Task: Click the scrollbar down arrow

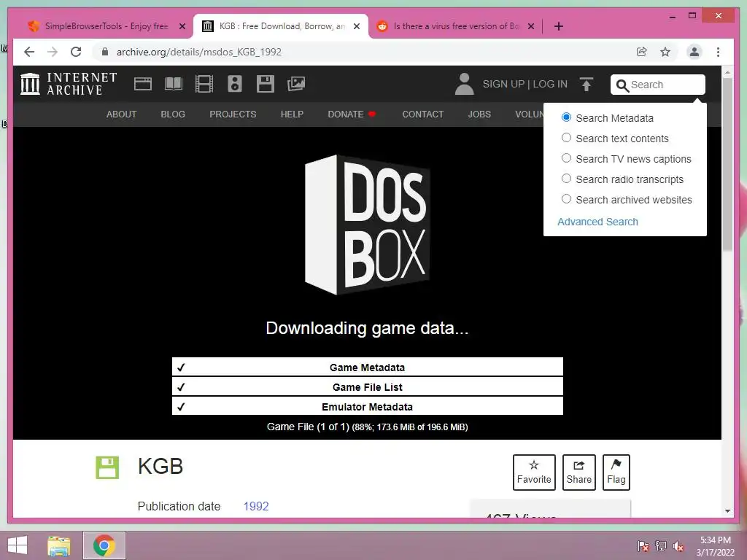Action: pos(727,511)
